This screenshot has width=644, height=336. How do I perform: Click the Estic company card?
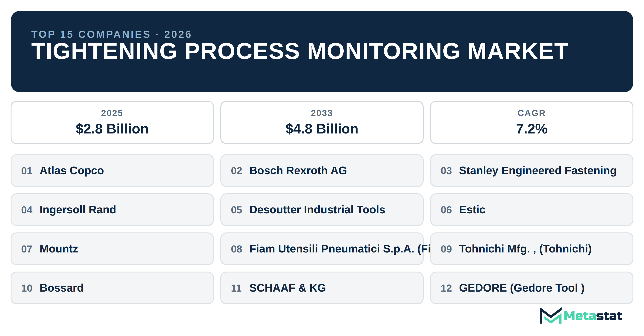[x=532, y=210]
